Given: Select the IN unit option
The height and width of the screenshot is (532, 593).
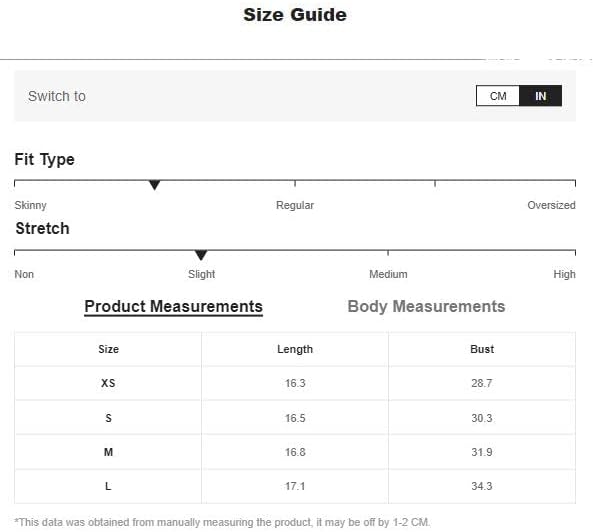Looking at the screenshot, I should tap(540, 96).
